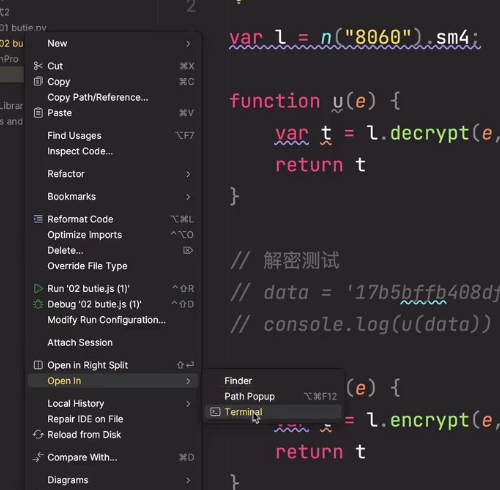Select Cut in the context menu
Image resolution: width=500 pixels, height=490 pixels.
(x=113, y=66)
